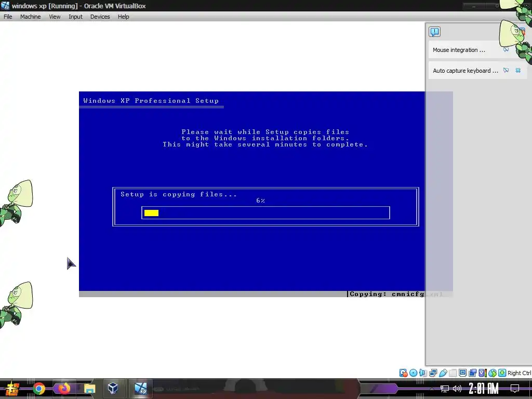The image size is (532, 399).
Task: Click the mouse integration status icon
Action: point(493,373)
